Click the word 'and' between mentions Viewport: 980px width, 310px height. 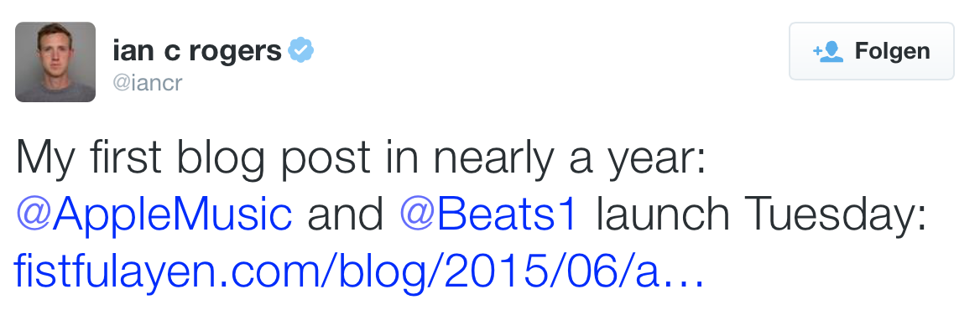(x=345, y=214)
